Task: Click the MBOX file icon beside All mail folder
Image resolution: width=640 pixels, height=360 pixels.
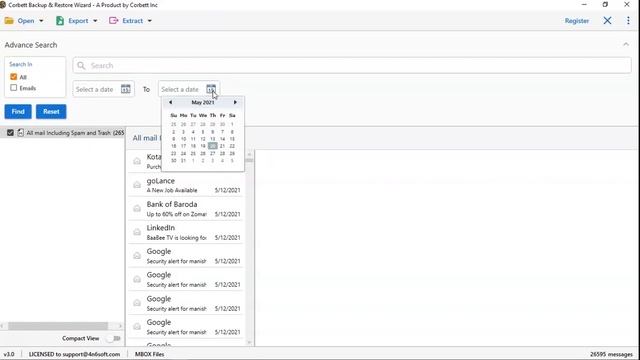Action: (x=20, y=133)
